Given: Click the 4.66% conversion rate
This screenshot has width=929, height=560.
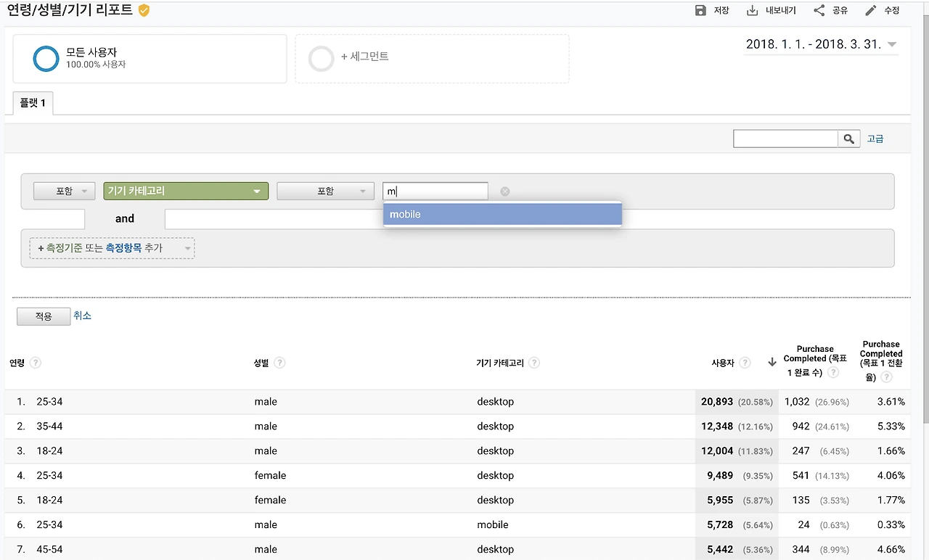Looking at the screenshot, I should coord(891,550).
